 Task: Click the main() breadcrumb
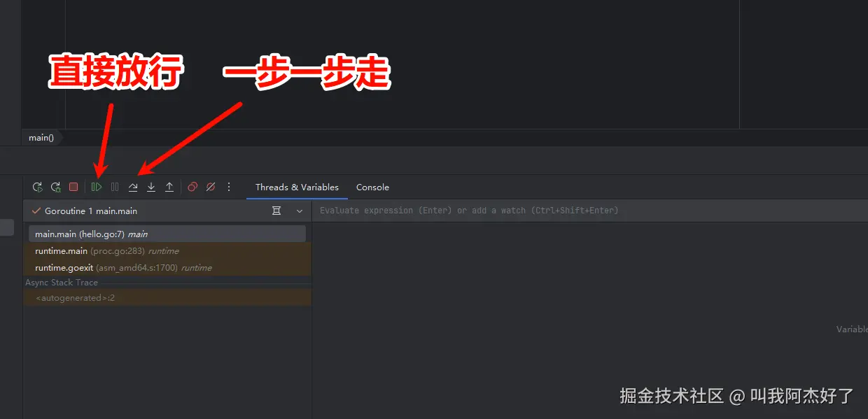[41, 138]
